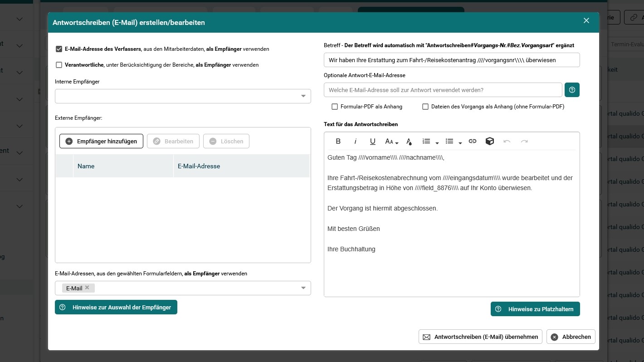Screen dimensions: 644x362
Task: Click in the reply text body editor
Action: [x=452, y=223]
